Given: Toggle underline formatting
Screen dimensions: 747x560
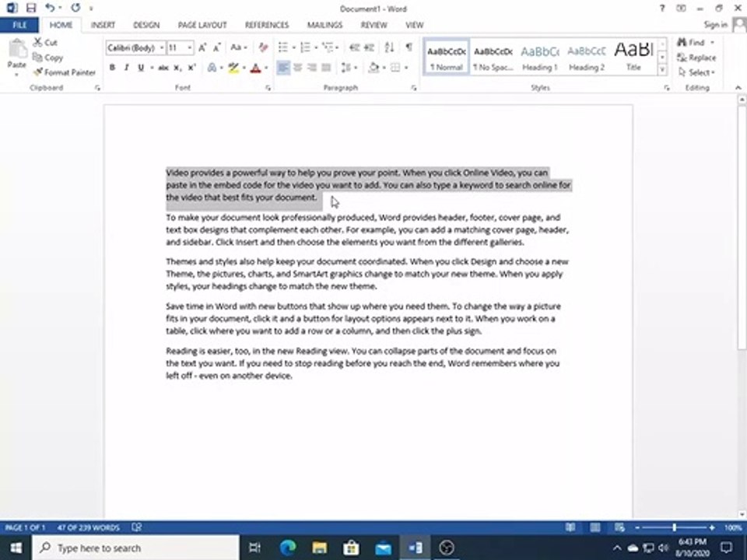Looking at the screenshot, I should point(141,68).
